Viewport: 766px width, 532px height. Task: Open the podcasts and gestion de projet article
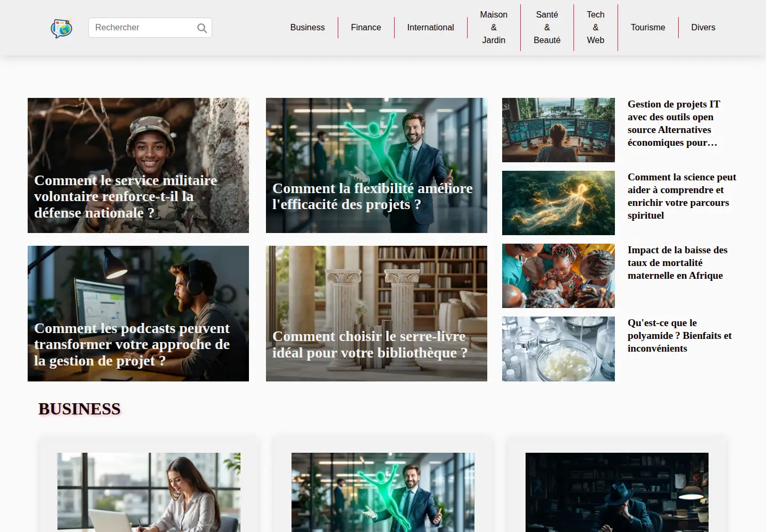tap(138, 313)
